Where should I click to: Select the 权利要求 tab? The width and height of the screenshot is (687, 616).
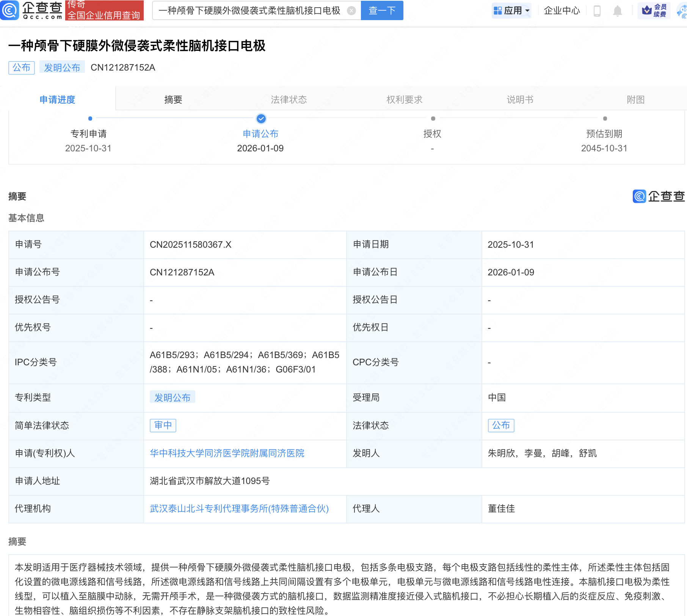click(404, 99)
